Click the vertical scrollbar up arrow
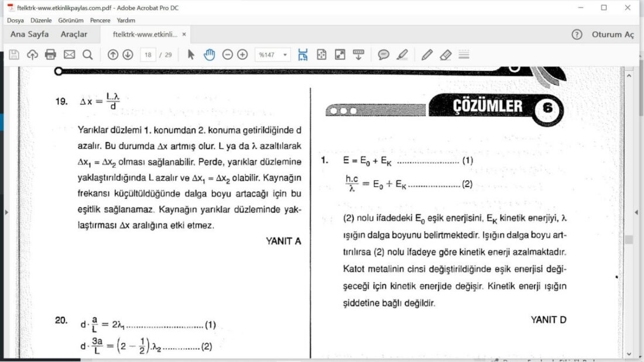The image size is (644, 362). (629, 76)
